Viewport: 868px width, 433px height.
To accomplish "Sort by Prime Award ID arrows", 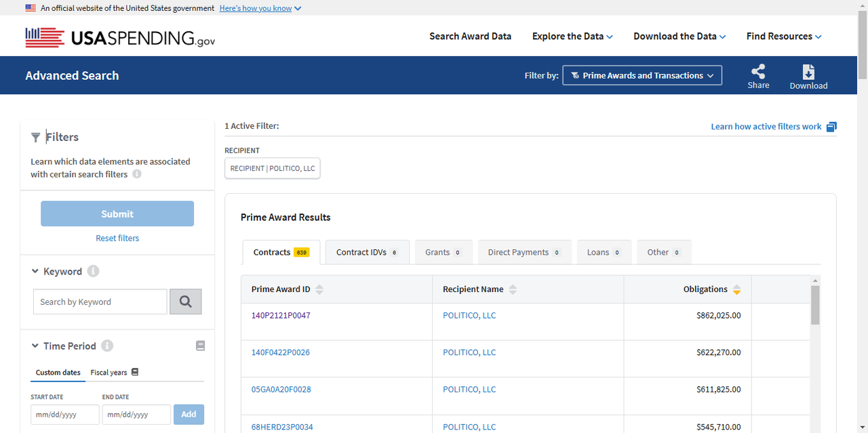I will click(319, 289).
